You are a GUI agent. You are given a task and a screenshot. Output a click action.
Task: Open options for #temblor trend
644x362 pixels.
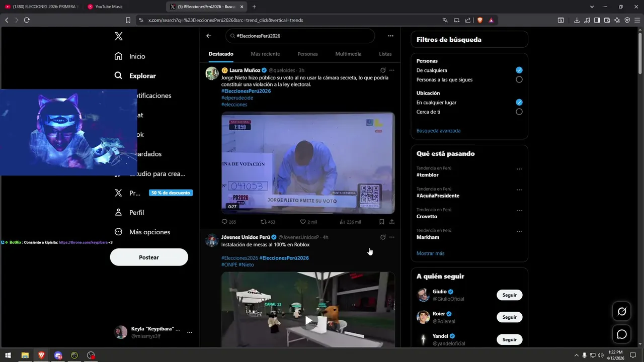(x=519, y=169)
